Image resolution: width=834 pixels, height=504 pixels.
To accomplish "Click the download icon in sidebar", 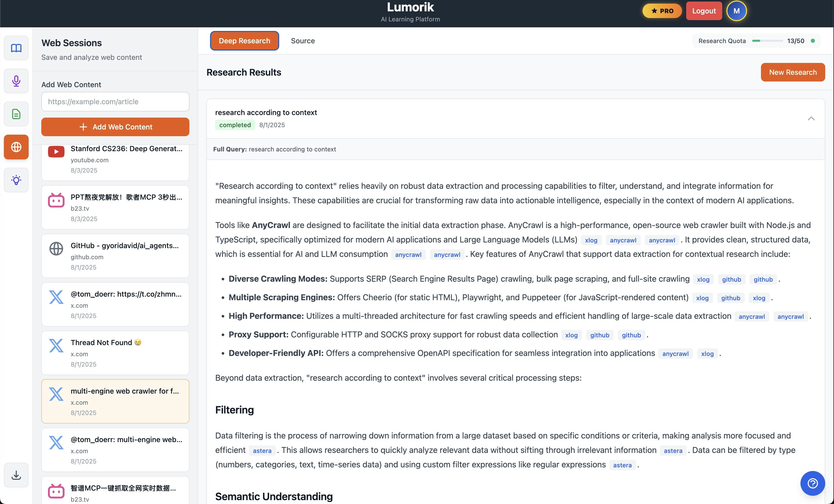I will coord(16,475).
